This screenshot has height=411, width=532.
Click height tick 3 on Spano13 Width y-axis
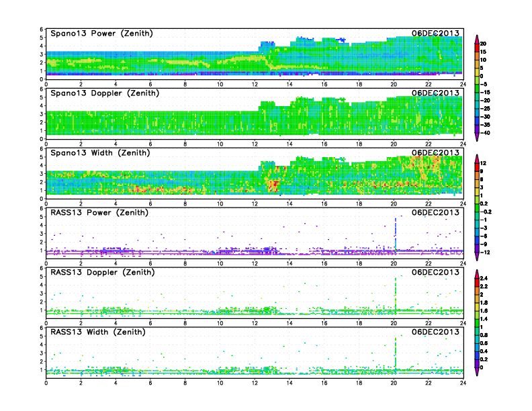(42, 174)
